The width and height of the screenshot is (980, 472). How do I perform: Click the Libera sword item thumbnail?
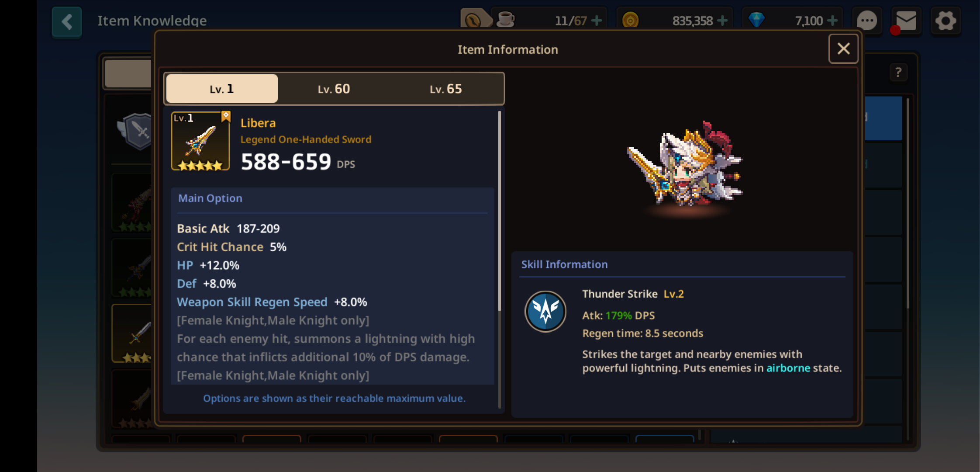point(200,141)
